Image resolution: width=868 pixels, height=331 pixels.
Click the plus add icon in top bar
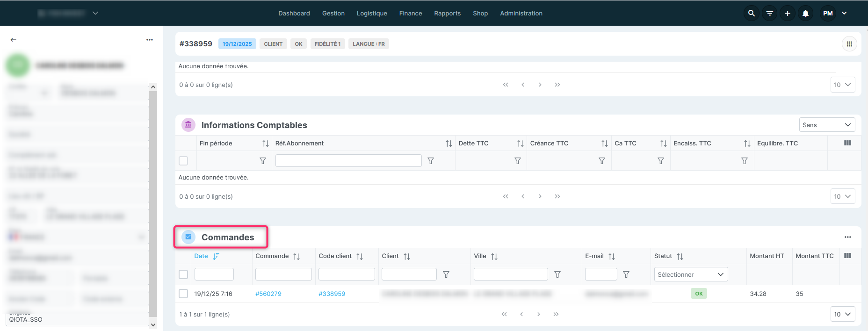tap(788, 13)
